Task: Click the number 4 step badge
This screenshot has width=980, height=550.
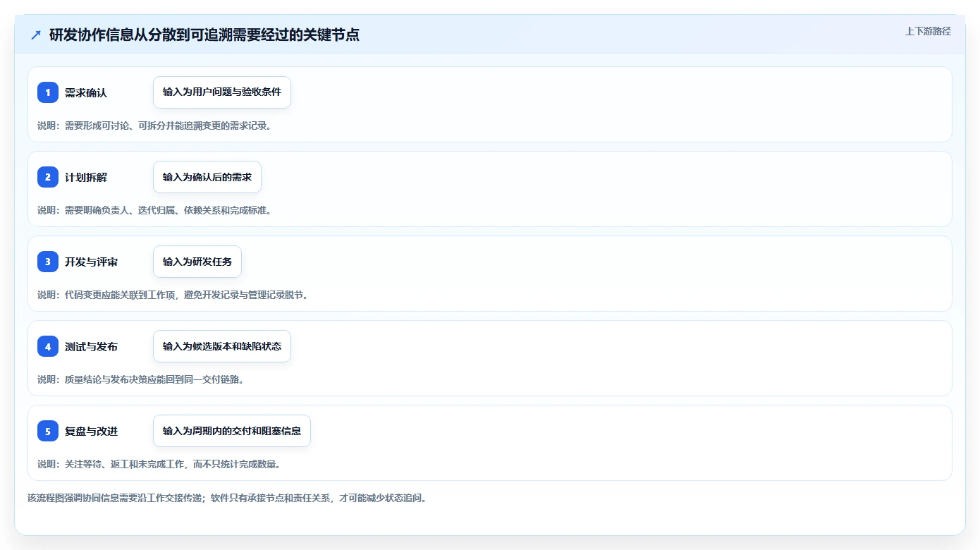Action: click(48, 346)
